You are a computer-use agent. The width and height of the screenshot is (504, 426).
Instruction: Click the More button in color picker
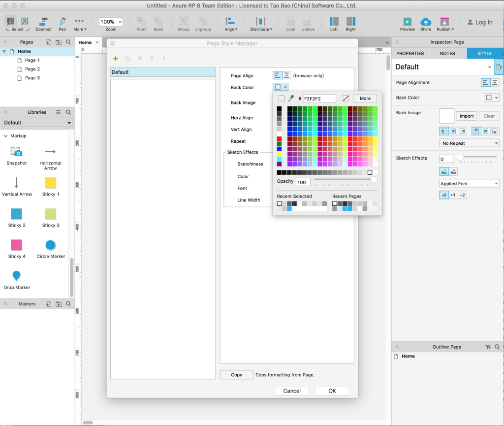(x=365, y=98)
